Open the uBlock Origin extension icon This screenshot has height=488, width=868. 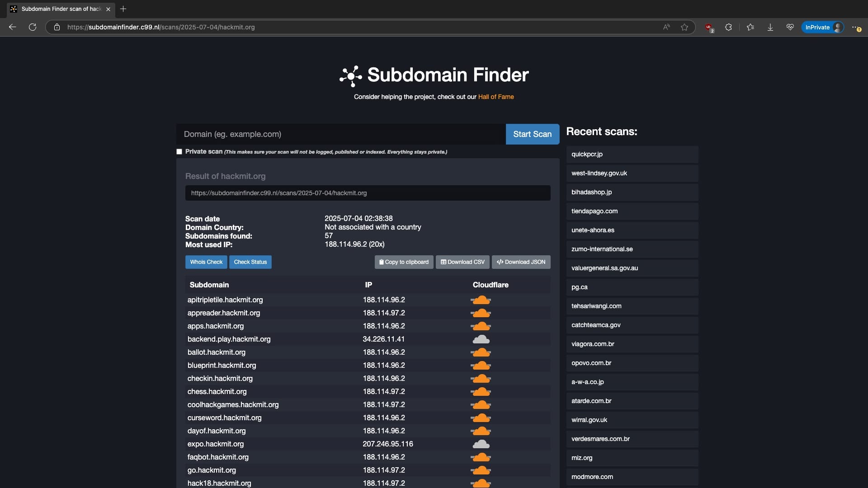pyautogui.click(x=709, y=28)
